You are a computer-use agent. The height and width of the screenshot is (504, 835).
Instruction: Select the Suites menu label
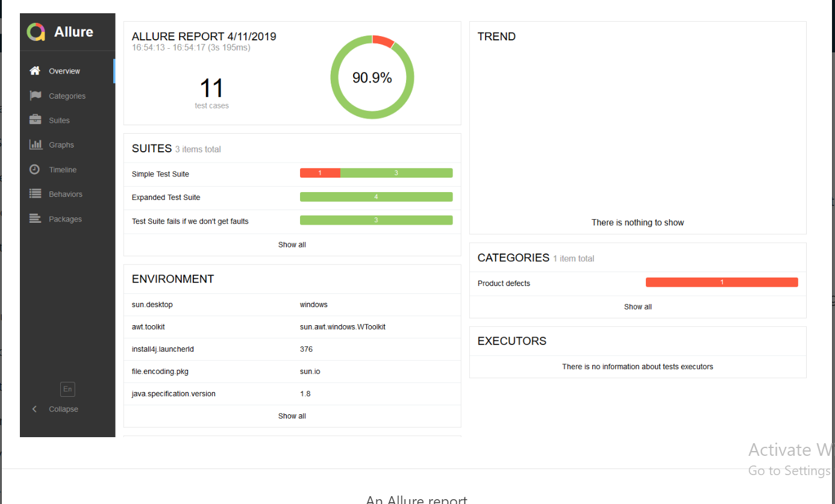tap(59, 120)
